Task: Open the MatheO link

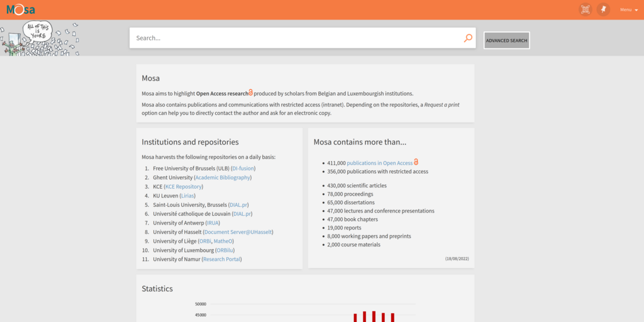Action: pos(222,241)
